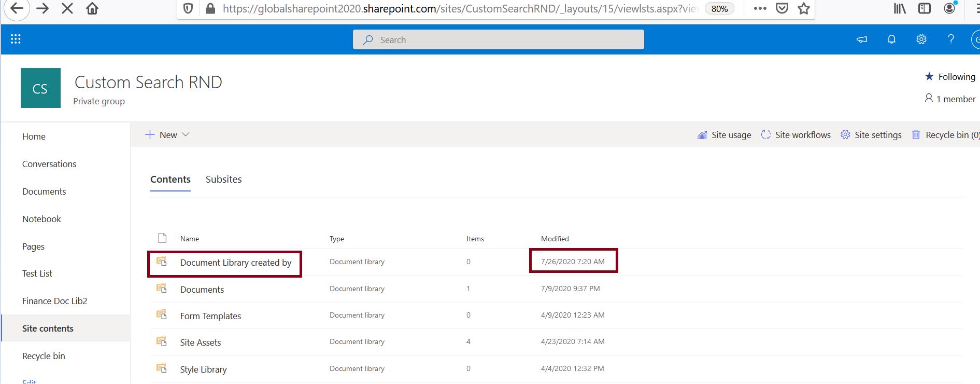Open Test List in left navigation
Screen dimensions: 980x384
[x=37, y=273]
